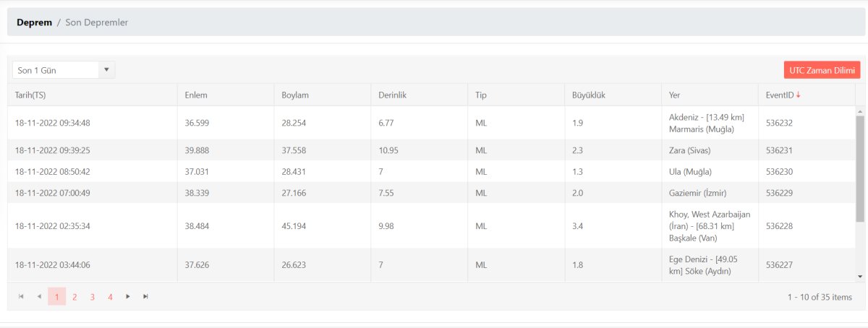Select page 3 in pagination

[93, 296]
